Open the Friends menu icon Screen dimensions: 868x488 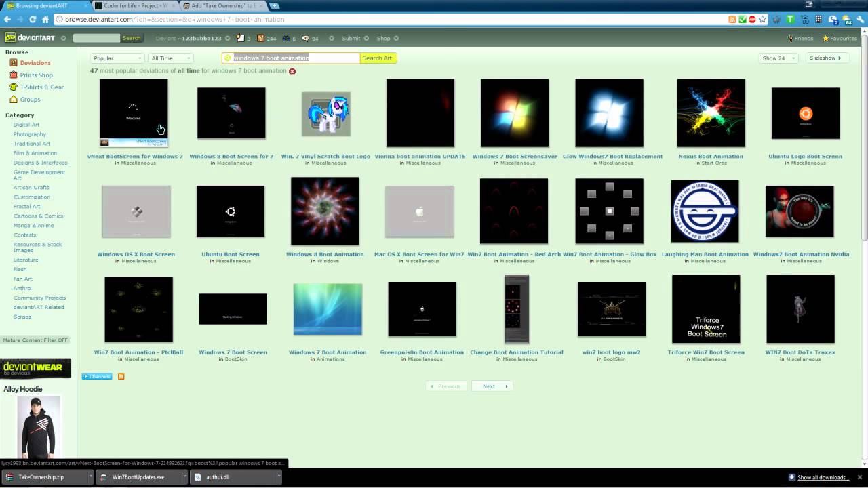pyautogui.click(x=790, y=39)
